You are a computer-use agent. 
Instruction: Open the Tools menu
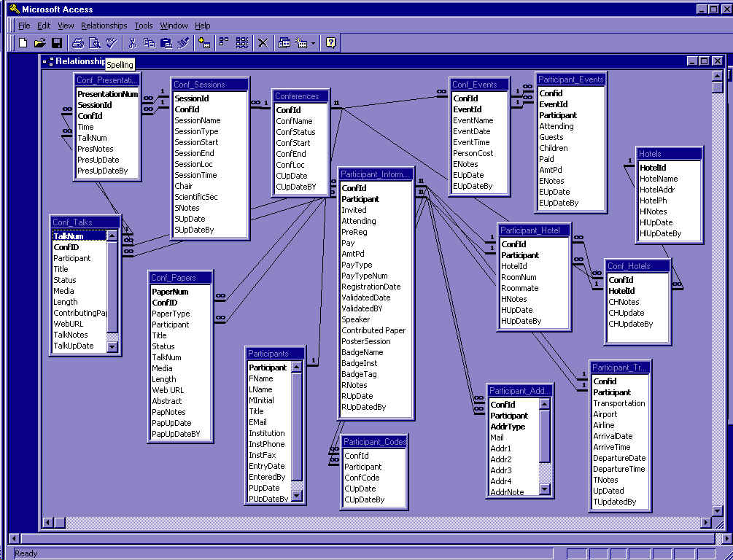point(144,26)
